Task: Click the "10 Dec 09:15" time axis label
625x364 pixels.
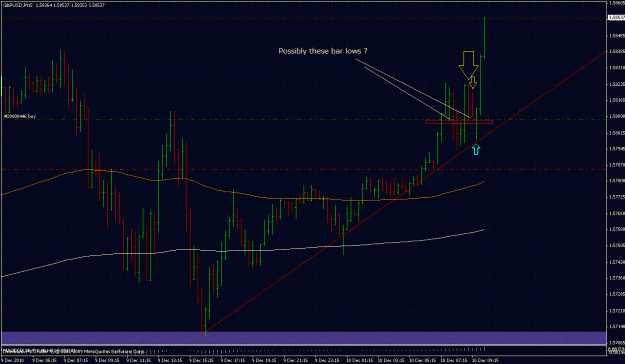Action: point(485,360)
